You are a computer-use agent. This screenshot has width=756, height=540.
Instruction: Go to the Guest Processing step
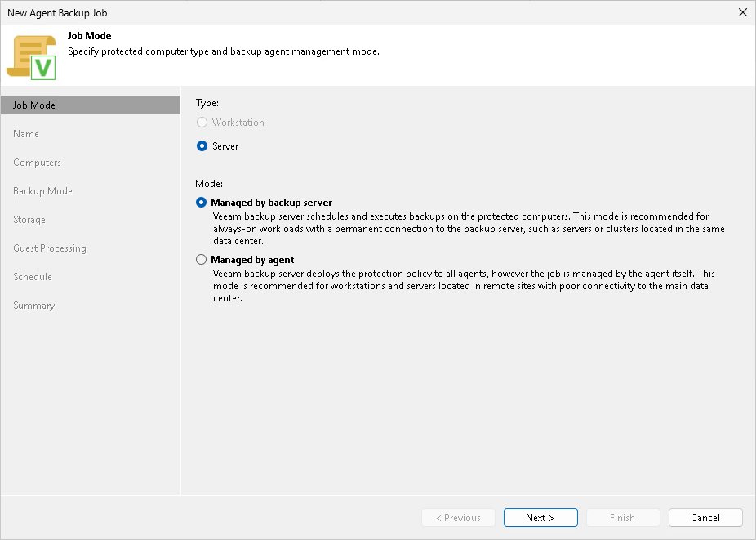point(50,248)
